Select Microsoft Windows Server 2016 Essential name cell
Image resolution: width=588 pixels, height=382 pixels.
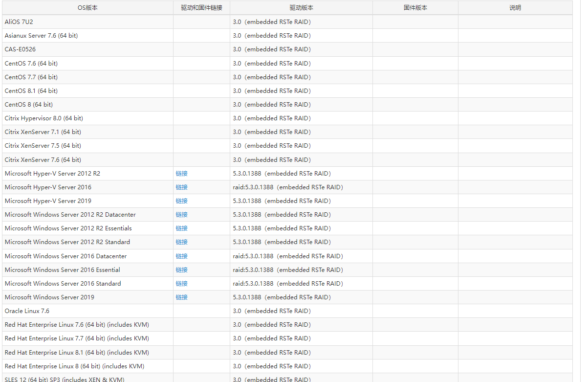coord(87,270)
